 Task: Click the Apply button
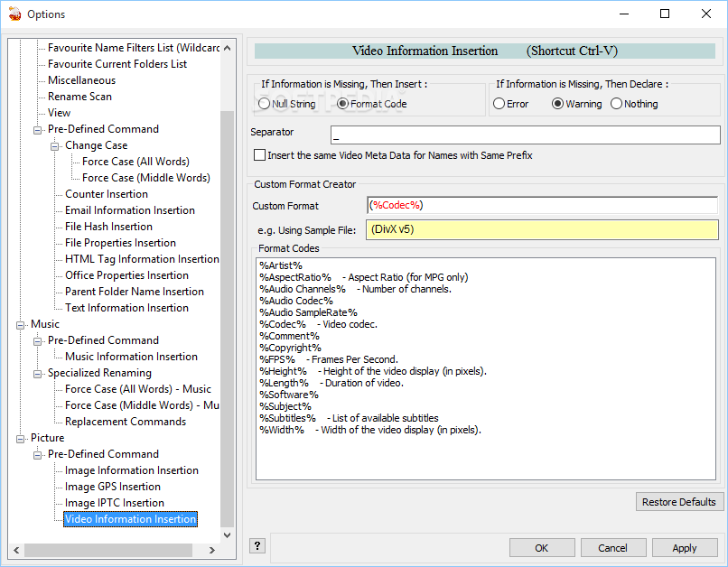pyautogui.click(x=685, y=548)
